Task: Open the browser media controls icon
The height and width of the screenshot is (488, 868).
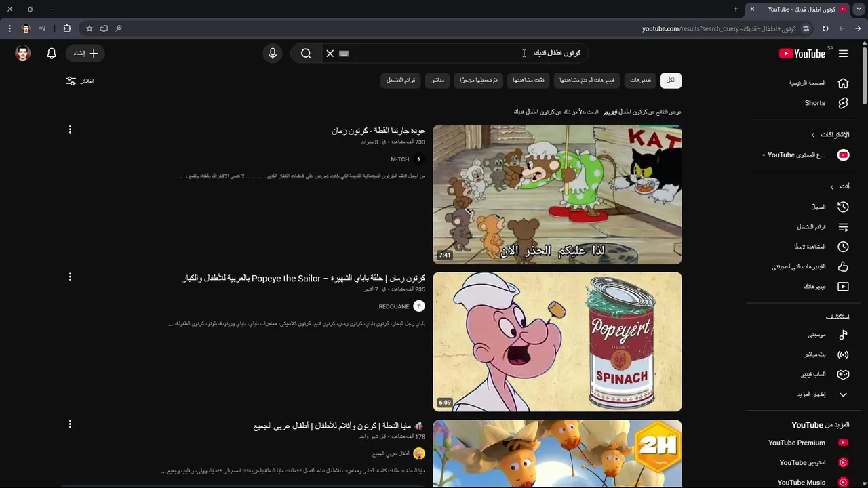Action: click(43, 28)
